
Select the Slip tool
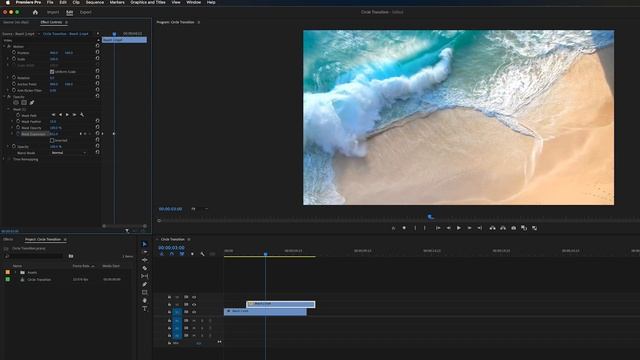pyautogui.click(x=144, y=276)
